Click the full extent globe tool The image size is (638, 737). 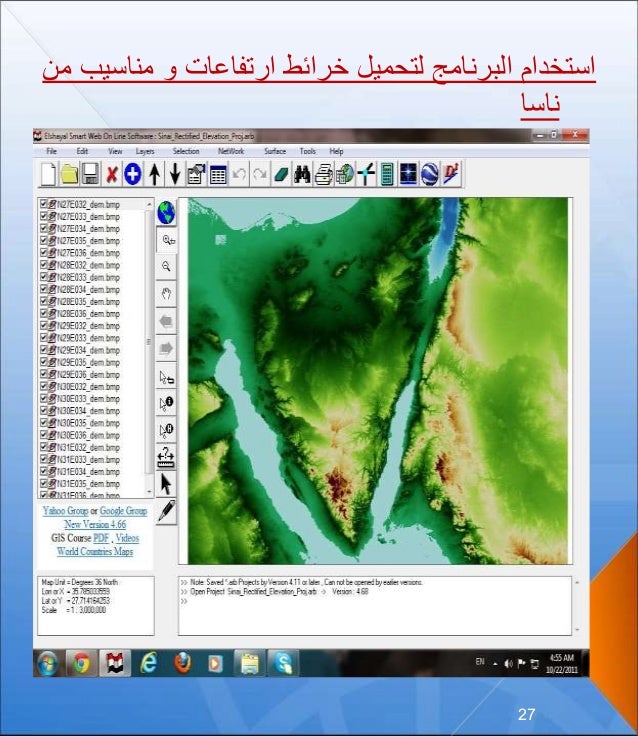point(166,212)
